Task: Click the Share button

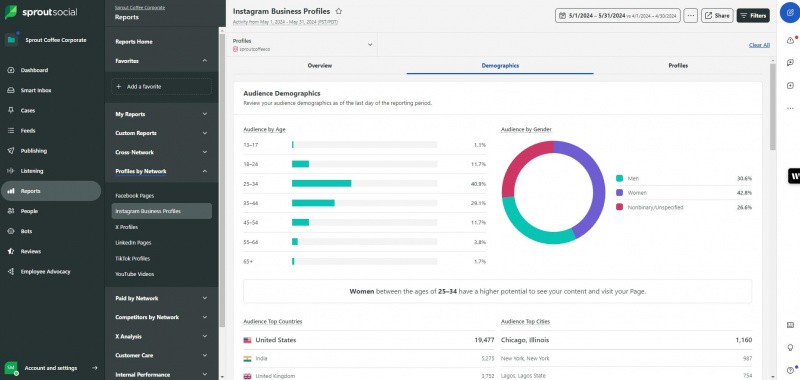Action: pos(717,16)
